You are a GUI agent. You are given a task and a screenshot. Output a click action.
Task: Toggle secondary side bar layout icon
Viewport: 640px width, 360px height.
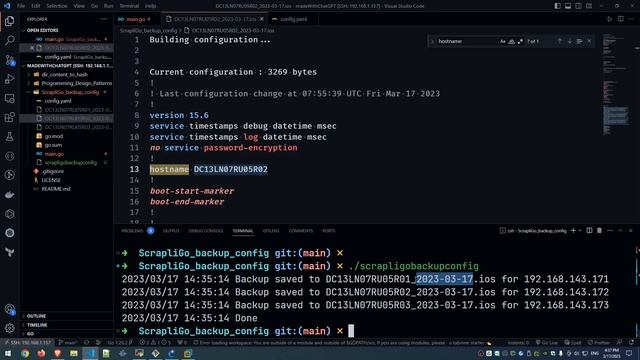point(578,6)
